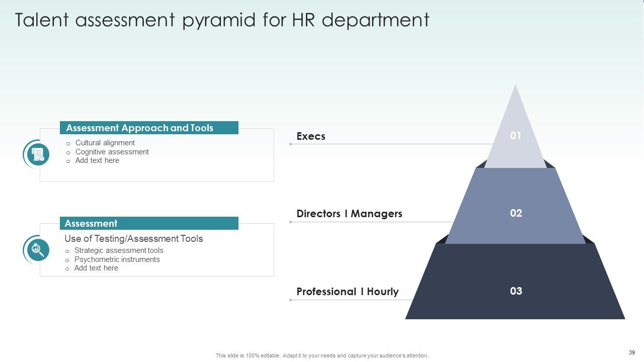Click 'Add text here' under Cognitive assessment
Screen dimensions: 644x362
(x=97, y=160)
